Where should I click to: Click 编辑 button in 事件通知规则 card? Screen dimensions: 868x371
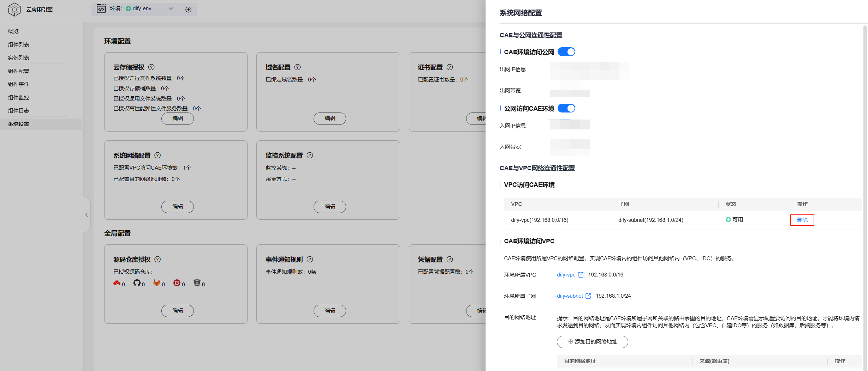pos(330,311)
